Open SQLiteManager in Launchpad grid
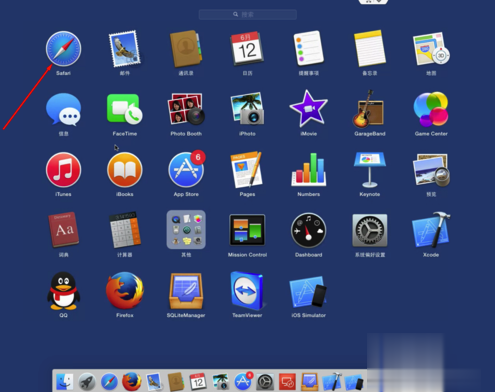 (x=186, y=291)
